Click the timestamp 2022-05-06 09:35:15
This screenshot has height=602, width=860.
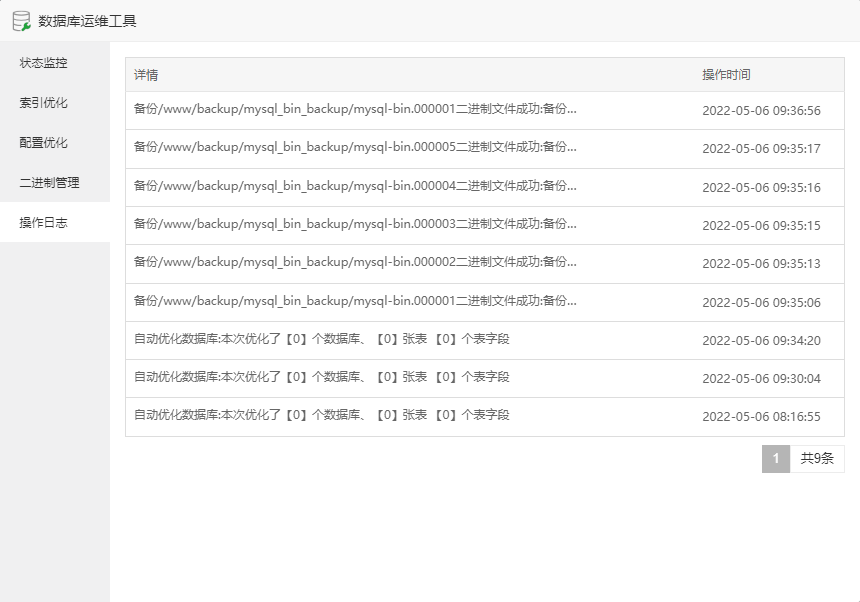click(x=761, y=225)
